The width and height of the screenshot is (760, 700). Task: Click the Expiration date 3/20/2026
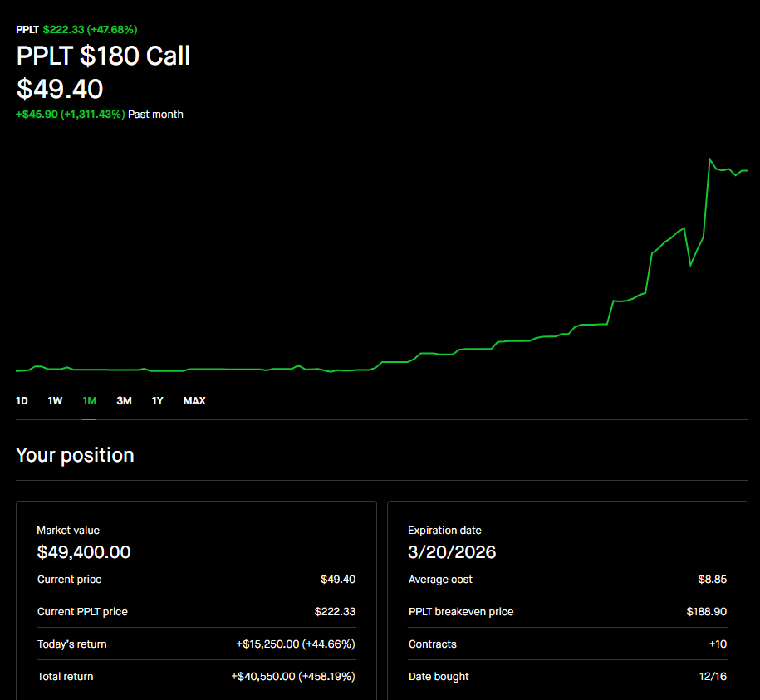(452, 552)
